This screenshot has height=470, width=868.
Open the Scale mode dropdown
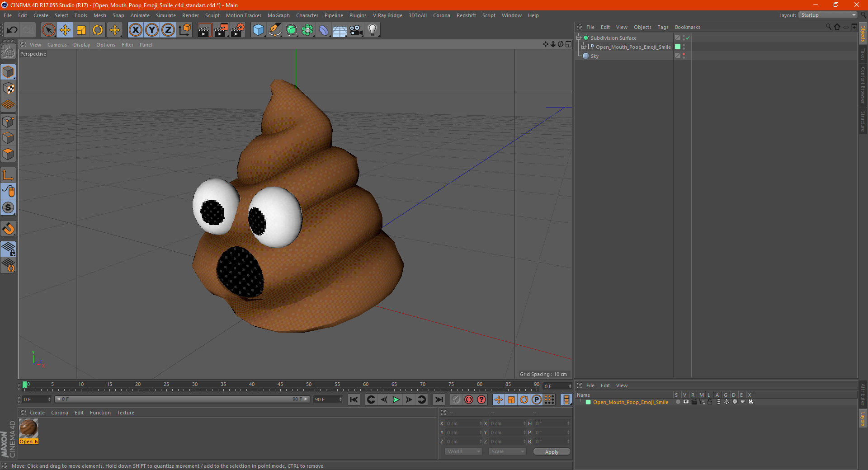[507, 451]
